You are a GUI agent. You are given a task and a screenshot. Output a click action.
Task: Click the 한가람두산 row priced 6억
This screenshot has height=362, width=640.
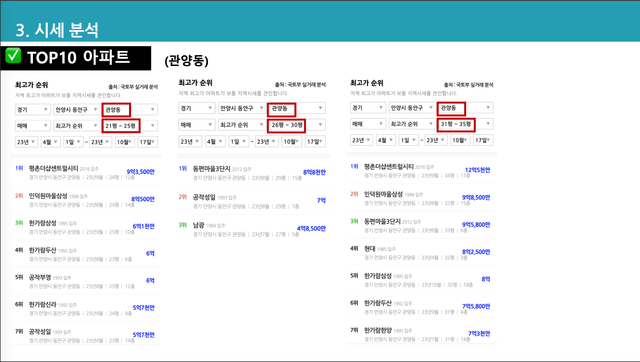point(86,254)
